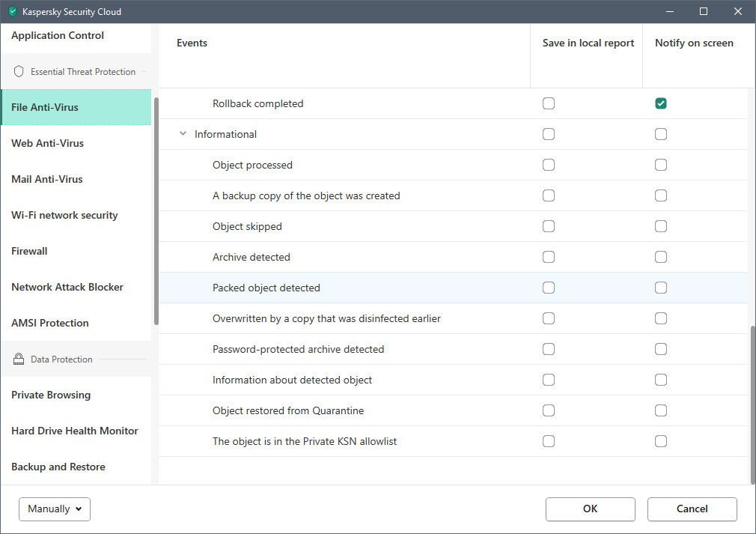Click the Data Protection lock icon
The width and height of the screenshot is (756, 534).
(19, 359)
